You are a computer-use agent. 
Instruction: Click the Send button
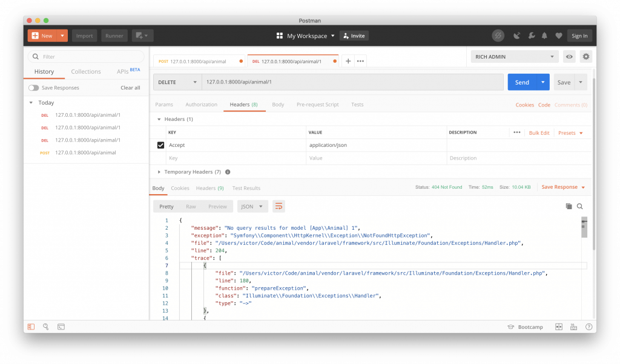(x=522, y=82)
